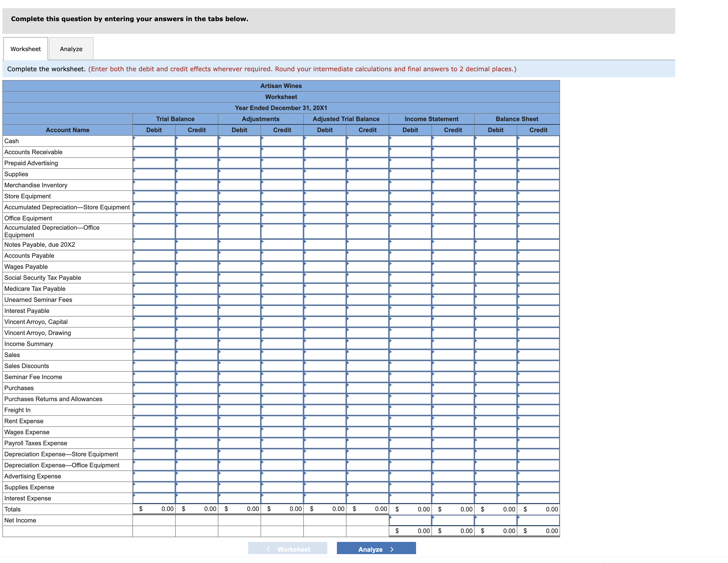Click Accounts Payable Balance Sheet Credit cell
The height and width of the screenshot is (563, 728).
point(538,256)
